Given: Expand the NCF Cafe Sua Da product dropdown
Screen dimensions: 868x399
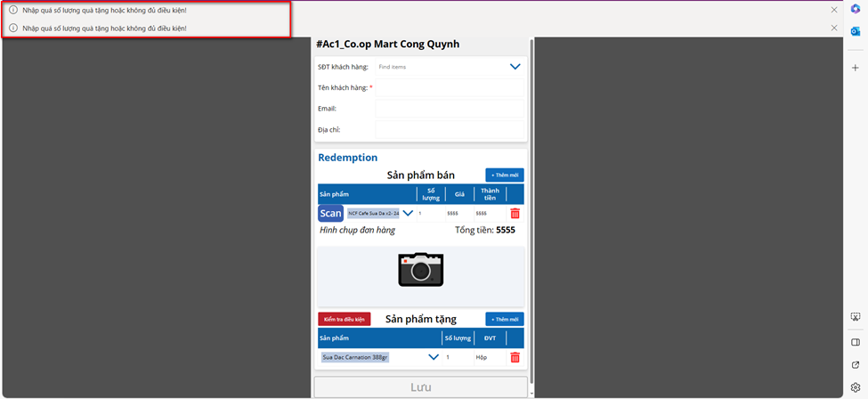Looking at the screenshot, I should pos(408,213).
